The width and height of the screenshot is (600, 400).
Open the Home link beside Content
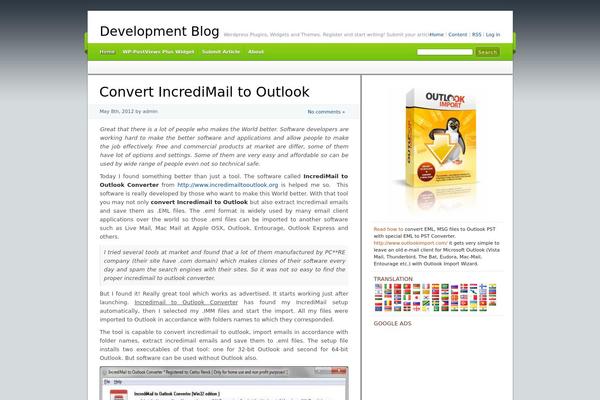click(436, 34)
